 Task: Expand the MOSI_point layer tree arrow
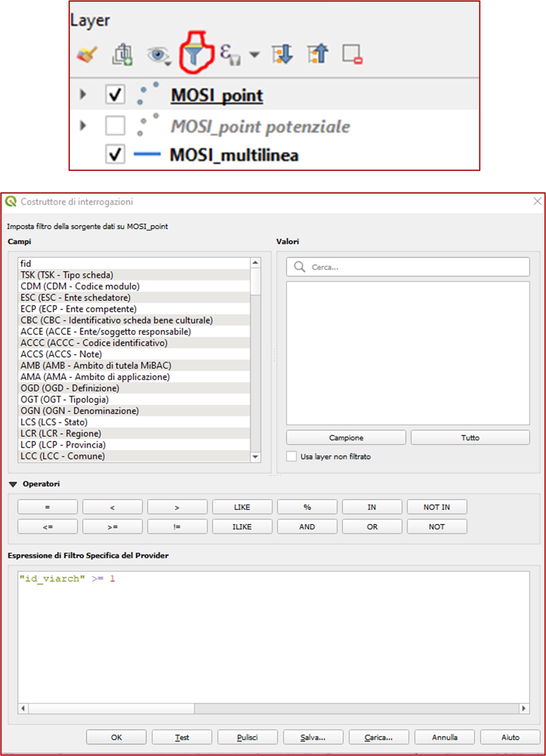83,95
